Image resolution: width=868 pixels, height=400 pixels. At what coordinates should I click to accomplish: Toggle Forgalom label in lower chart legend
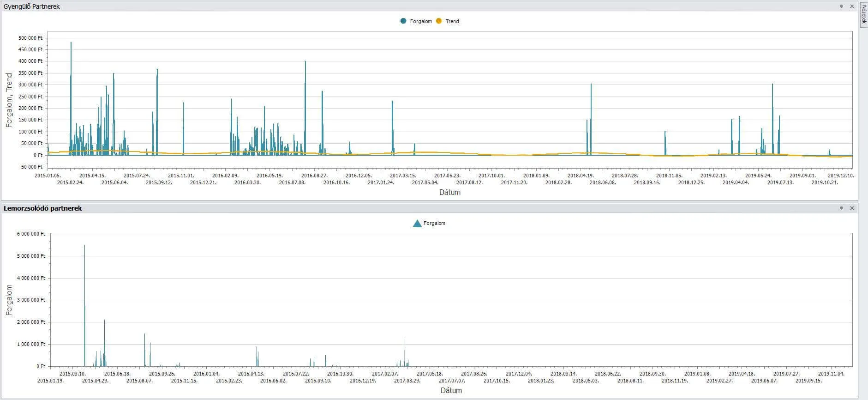click(434, 224)
